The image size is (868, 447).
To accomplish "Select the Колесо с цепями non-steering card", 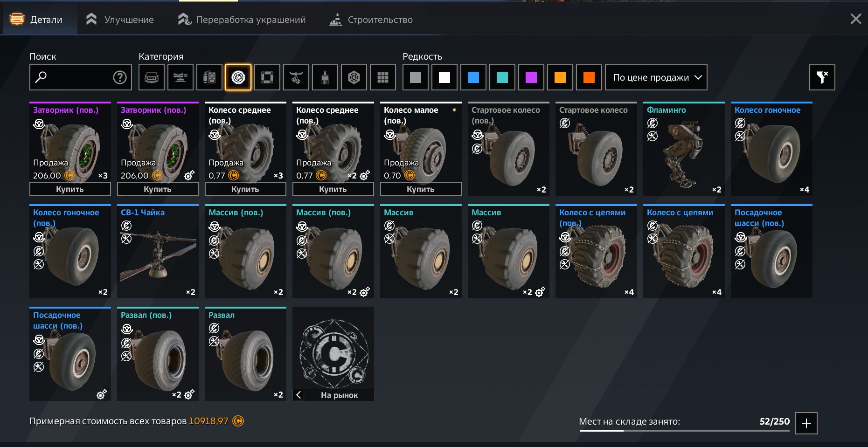I will tap(684, 251).
